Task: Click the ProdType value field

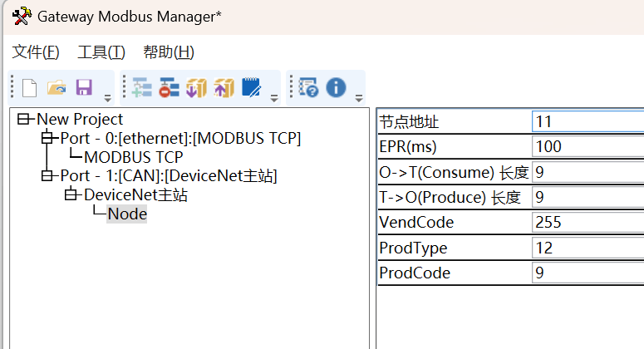Action: 587,248
